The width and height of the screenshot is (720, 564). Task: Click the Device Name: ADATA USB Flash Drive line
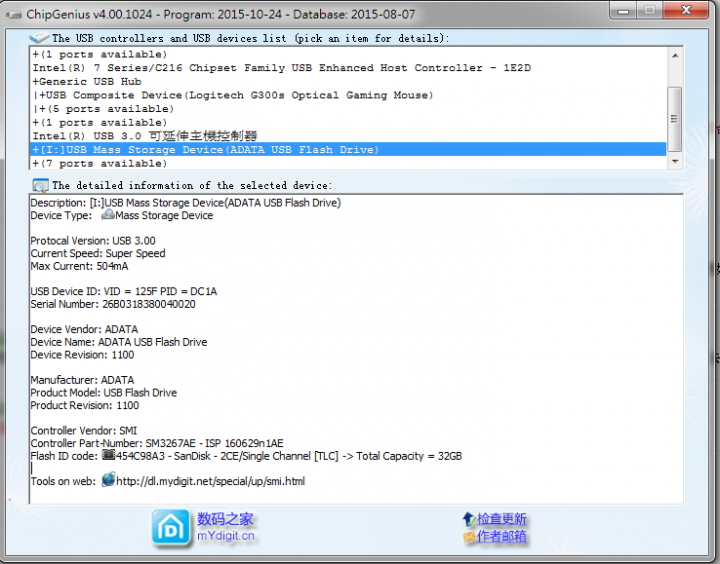pos(118,342)
